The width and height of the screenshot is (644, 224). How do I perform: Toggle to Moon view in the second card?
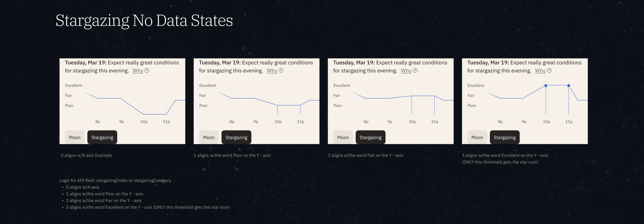coord(209,137)
